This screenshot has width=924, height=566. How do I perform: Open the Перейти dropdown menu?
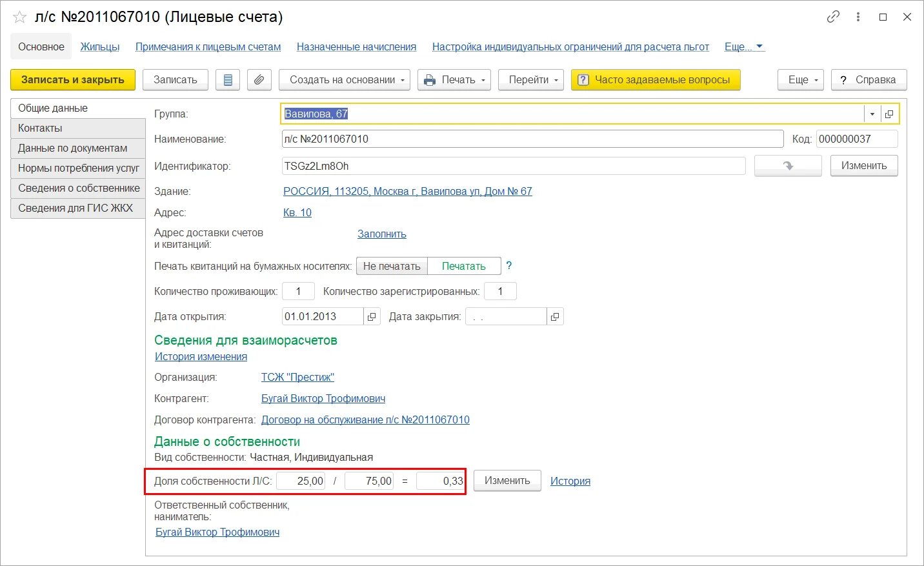point(531,80)
